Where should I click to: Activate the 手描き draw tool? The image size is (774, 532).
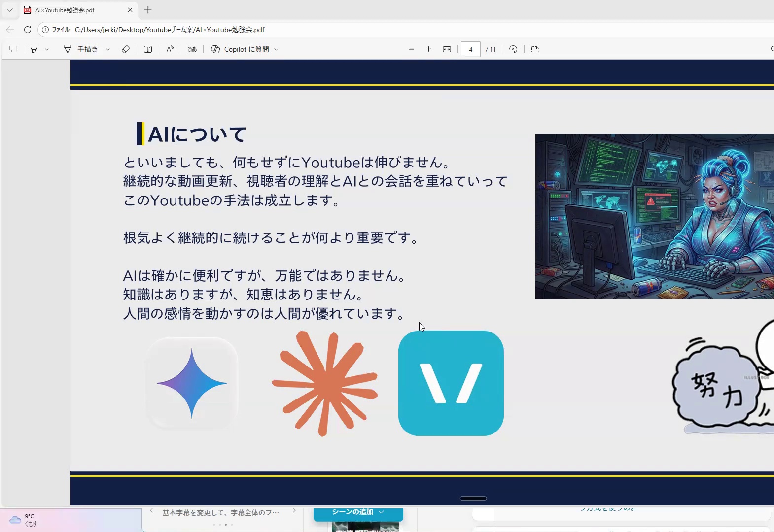click(81, 49)
